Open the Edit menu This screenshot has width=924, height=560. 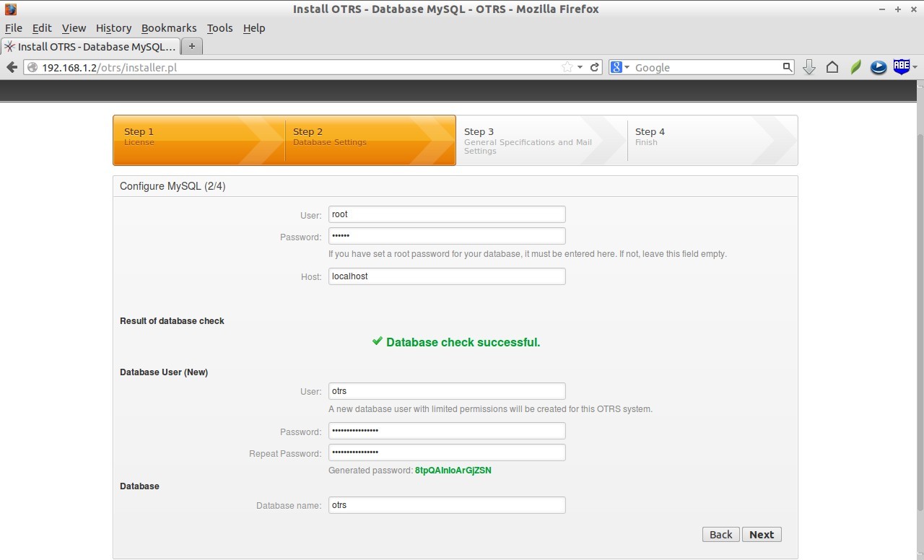42,28
